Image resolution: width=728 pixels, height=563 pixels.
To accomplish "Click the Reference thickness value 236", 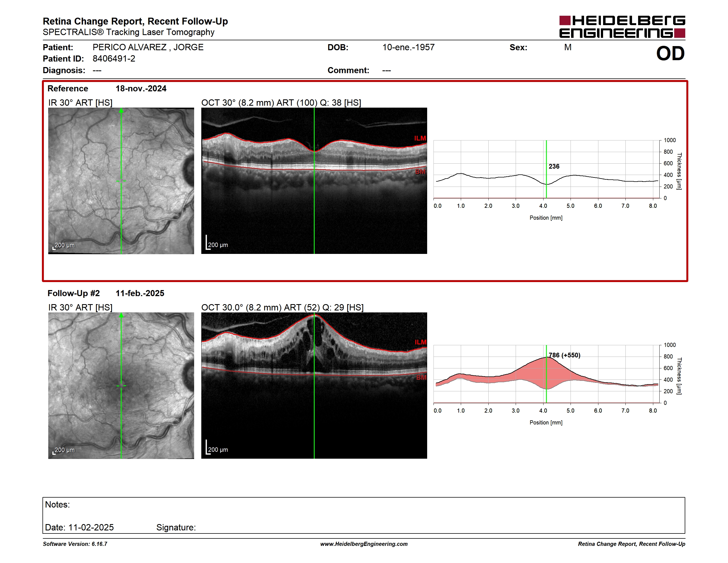I will [x=554, y=166].
